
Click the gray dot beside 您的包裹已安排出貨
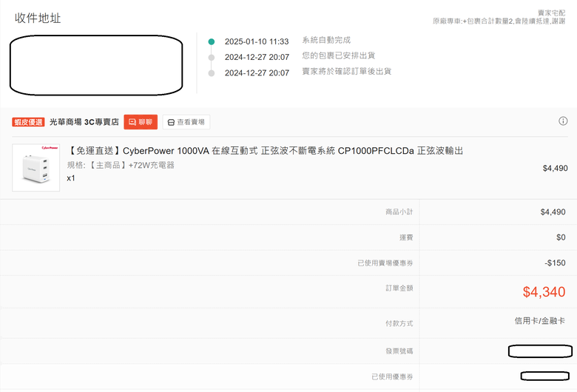(x=212, y=58)
